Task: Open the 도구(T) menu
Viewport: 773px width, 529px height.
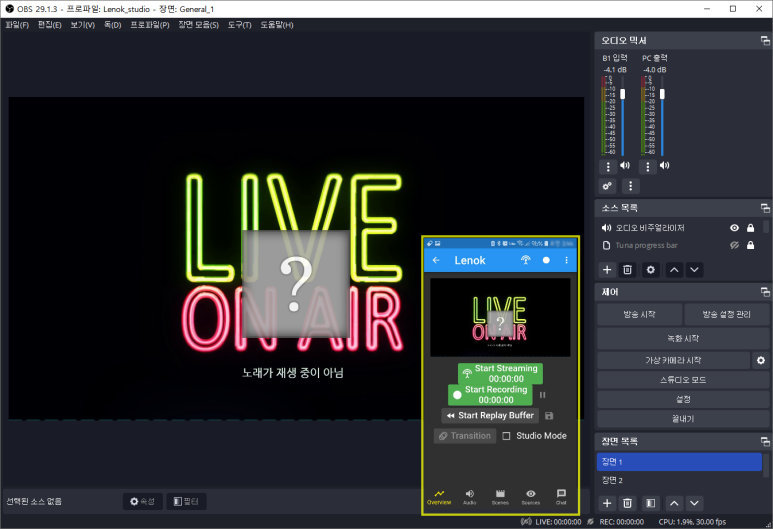Action: 240,25
